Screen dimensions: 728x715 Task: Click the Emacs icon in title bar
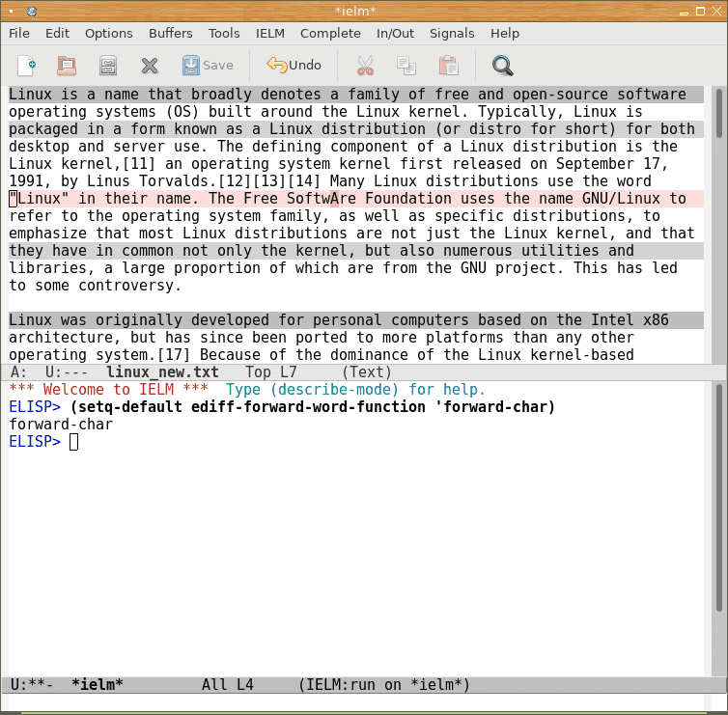[32, 12]
